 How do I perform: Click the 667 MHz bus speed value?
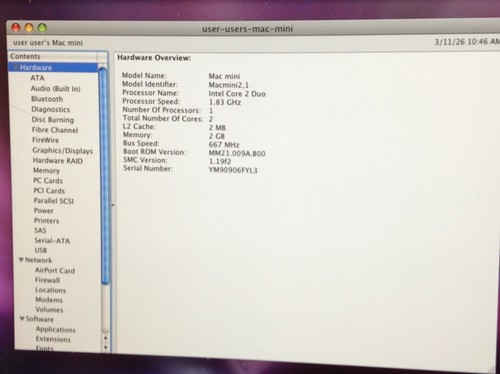coord(224,145)
